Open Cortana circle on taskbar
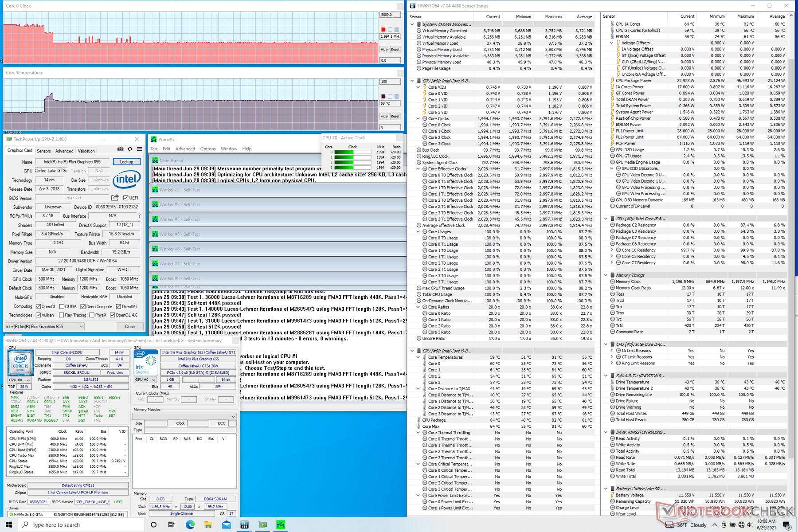 tap(154, 525)
